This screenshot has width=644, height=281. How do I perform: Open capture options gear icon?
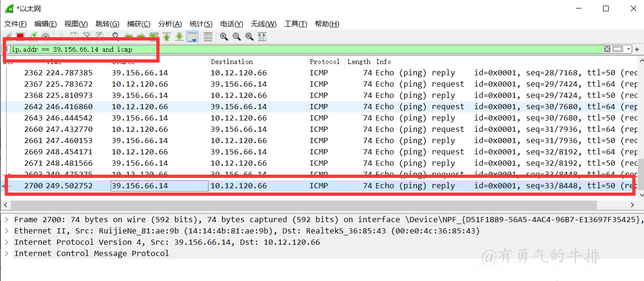pos(46,37)
